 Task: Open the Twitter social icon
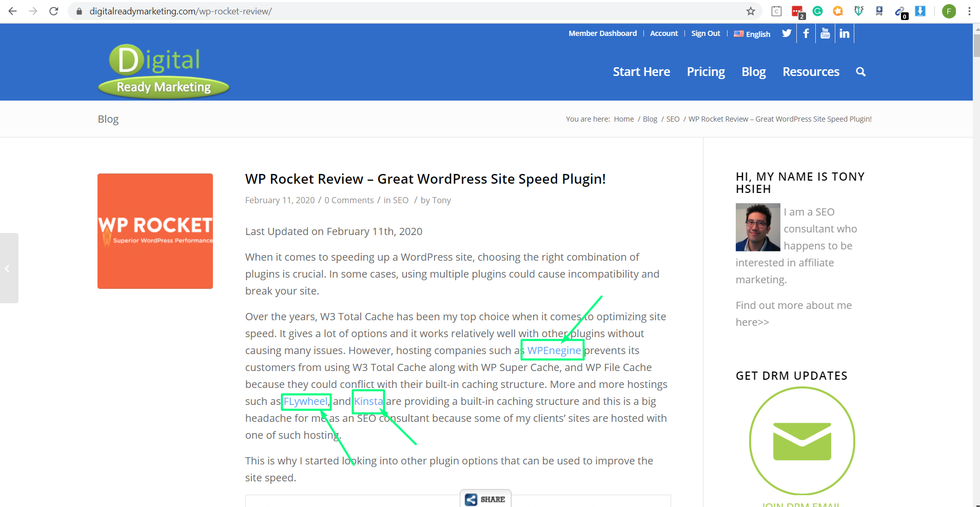tap(786, 34)
